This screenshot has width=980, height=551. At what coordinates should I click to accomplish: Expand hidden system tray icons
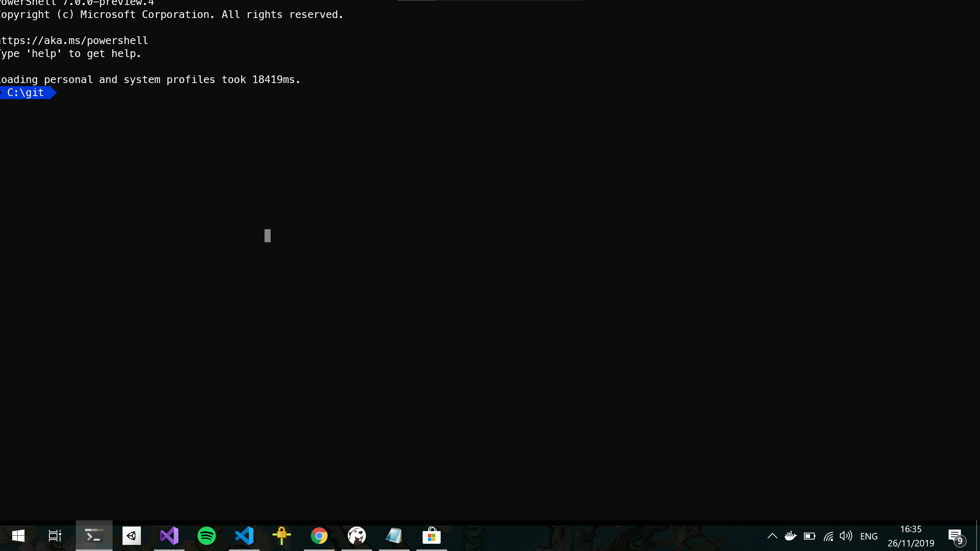tap(772, 536)
